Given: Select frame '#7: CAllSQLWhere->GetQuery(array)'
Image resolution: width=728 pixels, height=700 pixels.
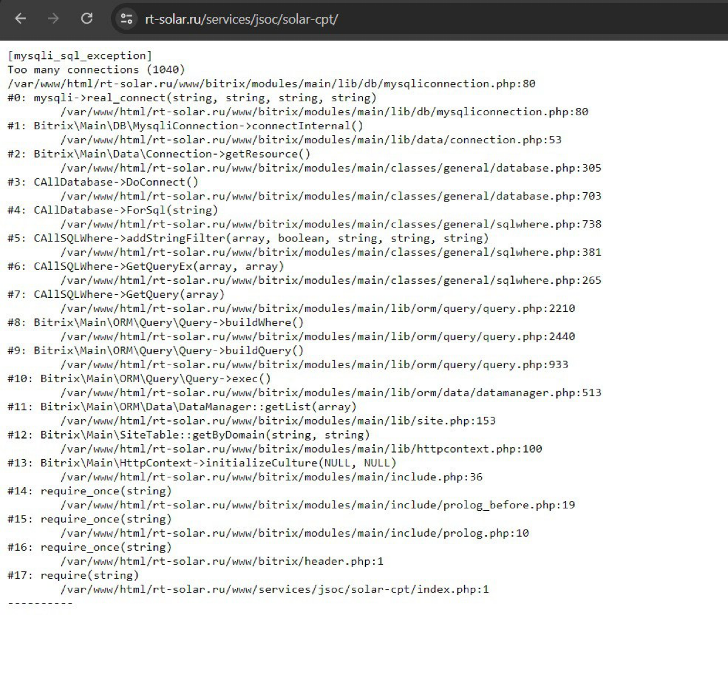Looking at the screenshot, I should [x=116, y=294].
